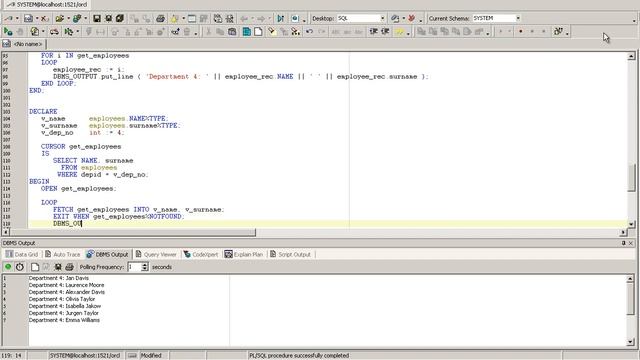
Task: Click the window layout icon in top toolbar
Action: click(x=191, y=18)
